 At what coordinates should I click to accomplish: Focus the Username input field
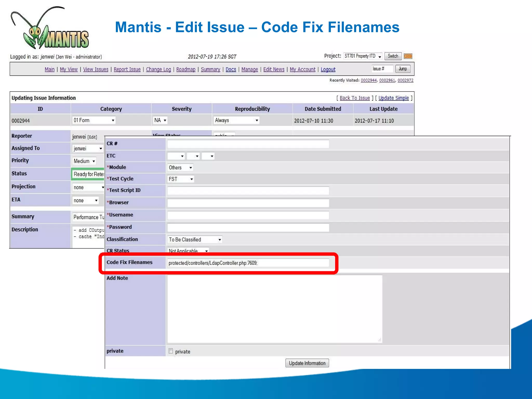click(x=248, y=215)
